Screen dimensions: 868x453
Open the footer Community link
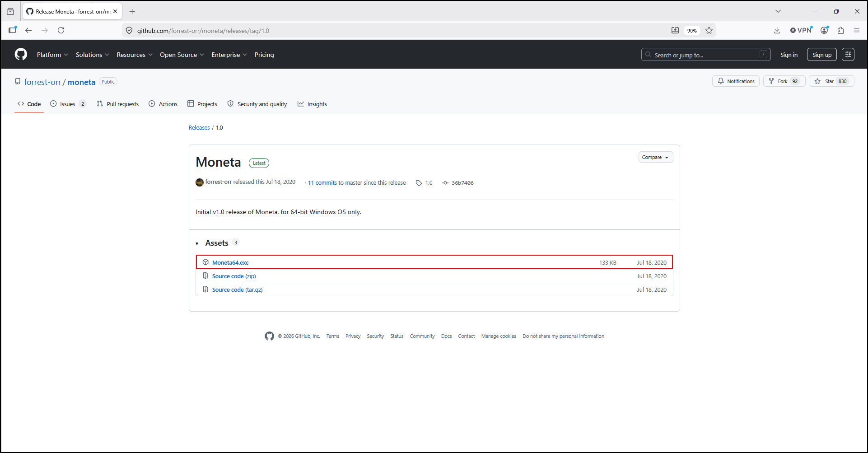pos(422,336)
